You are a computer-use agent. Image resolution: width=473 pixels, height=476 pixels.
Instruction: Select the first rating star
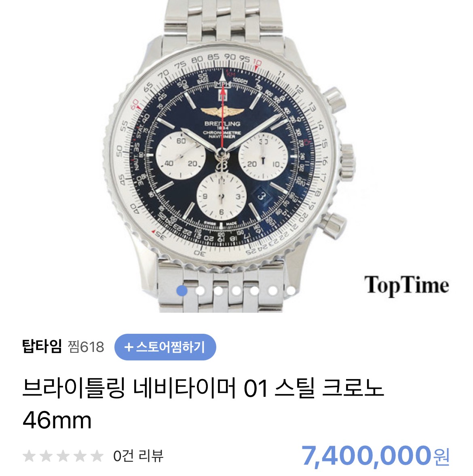point(29,456)
